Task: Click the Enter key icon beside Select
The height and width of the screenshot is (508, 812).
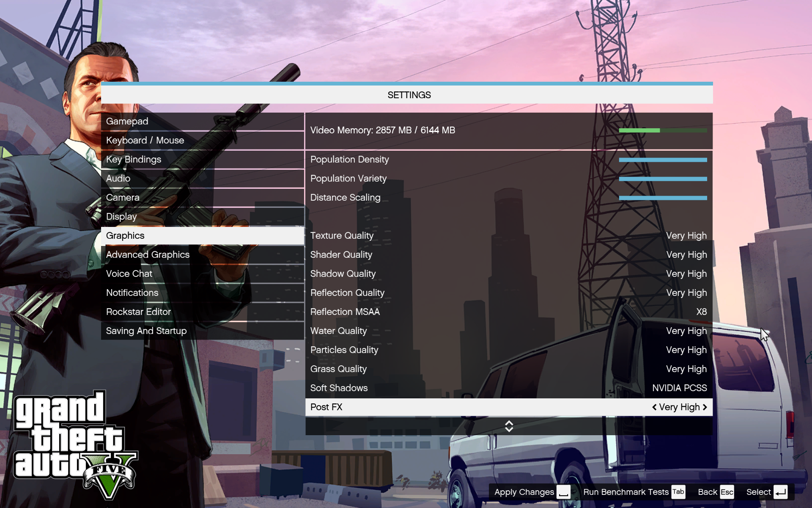Action: [780, 492]
